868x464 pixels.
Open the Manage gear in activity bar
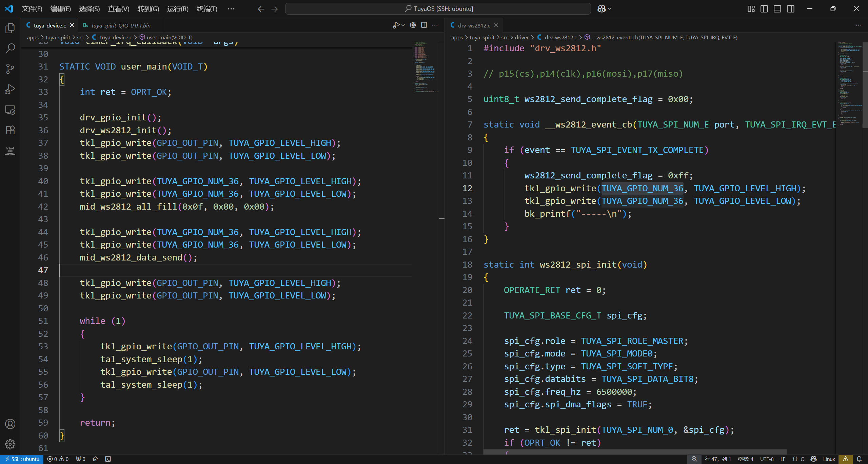coord(10,444)
